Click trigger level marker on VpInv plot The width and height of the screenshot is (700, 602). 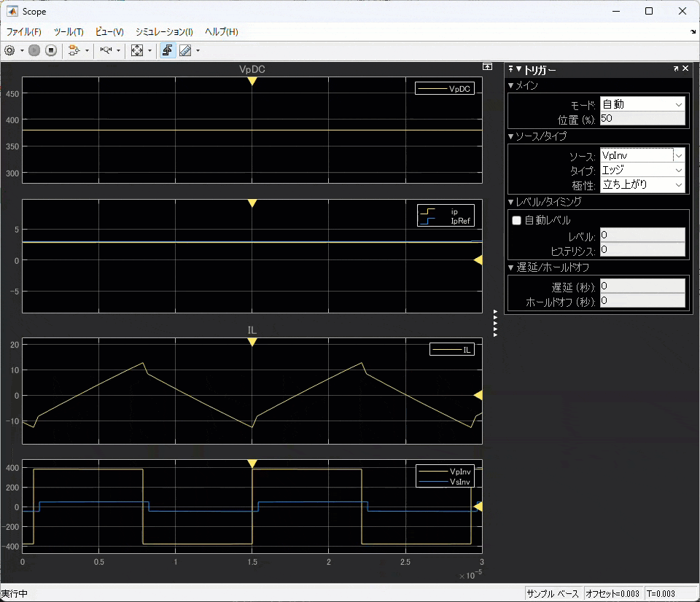click(478, 506)
